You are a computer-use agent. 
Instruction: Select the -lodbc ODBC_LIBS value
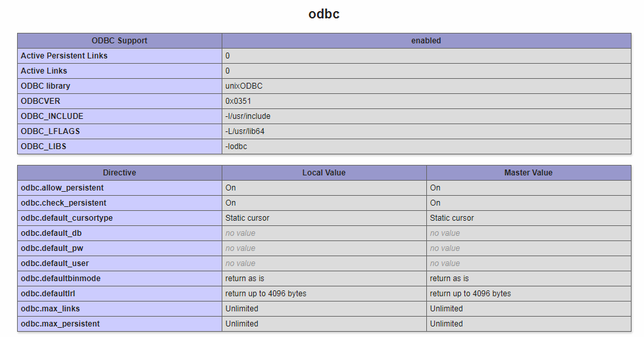[x=236, y=146]
